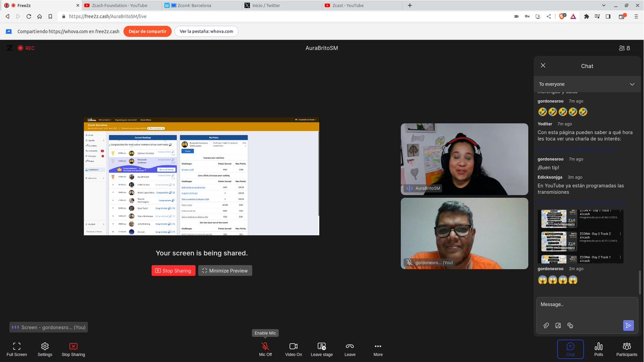Attach a file with the paperclip icon
Screen dimensions: 644x362
point(546,326)
